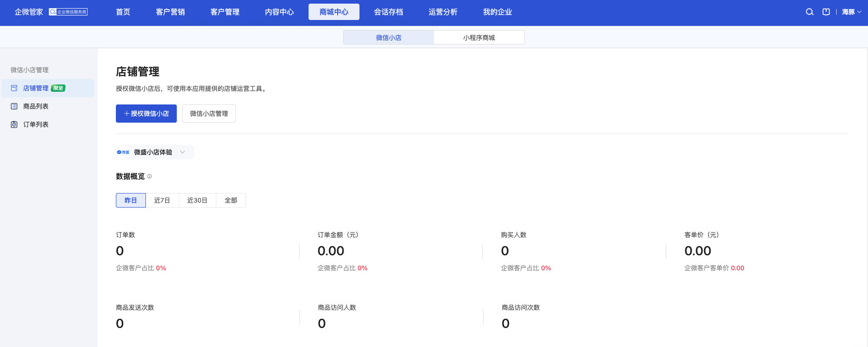Click the 授权微信小店 button
Viewport: 868px width, 347px height.
[146, 114]
